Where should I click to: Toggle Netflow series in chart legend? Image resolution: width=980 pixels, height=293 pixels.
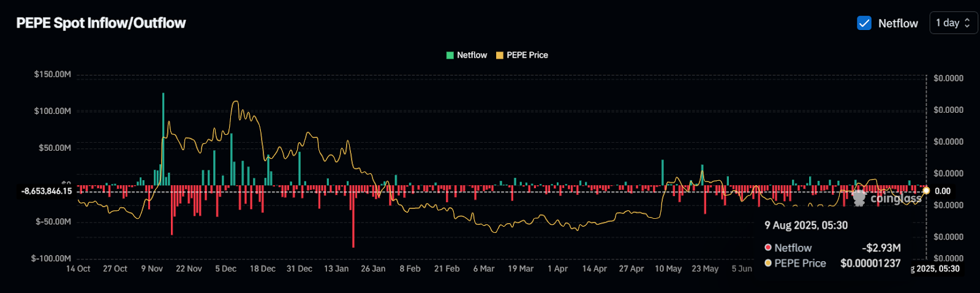click(x=467, y=55)
